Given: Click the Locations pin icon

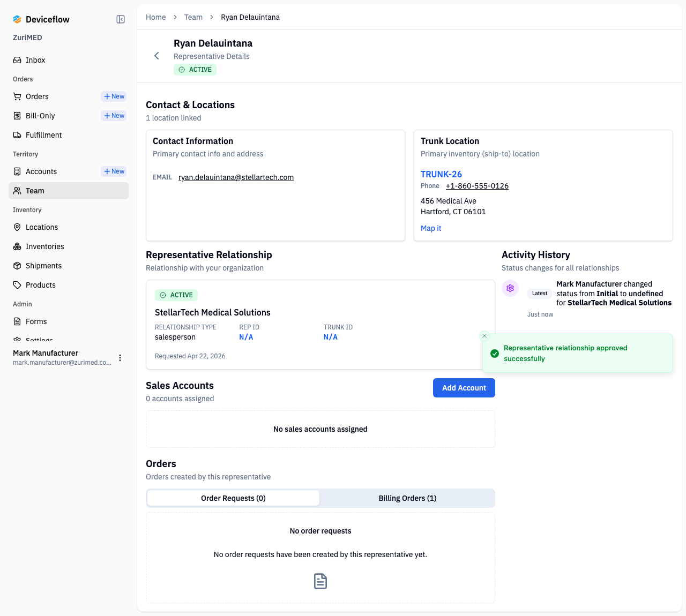Looking at the screenshot, I should click(17, 227).
